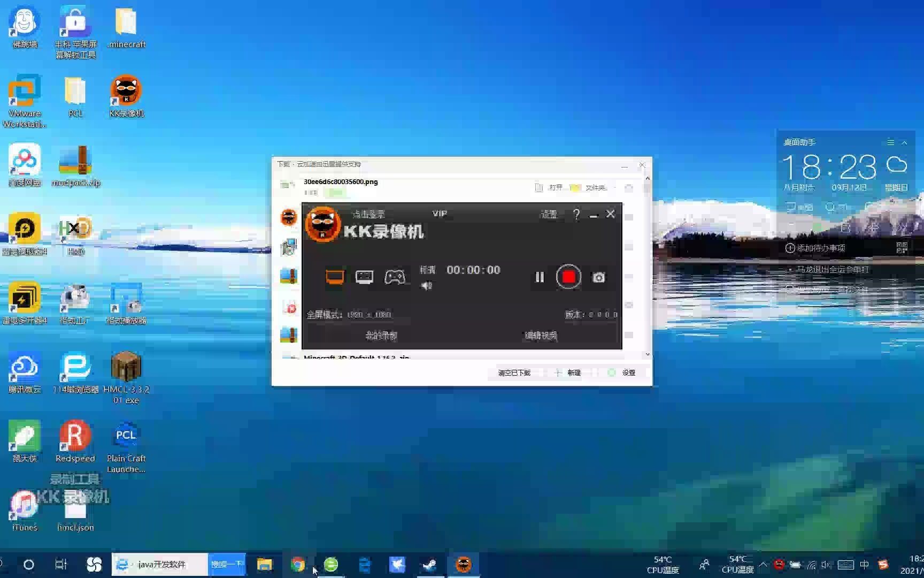Click 添加待办事项 in desktop widget

815,248
